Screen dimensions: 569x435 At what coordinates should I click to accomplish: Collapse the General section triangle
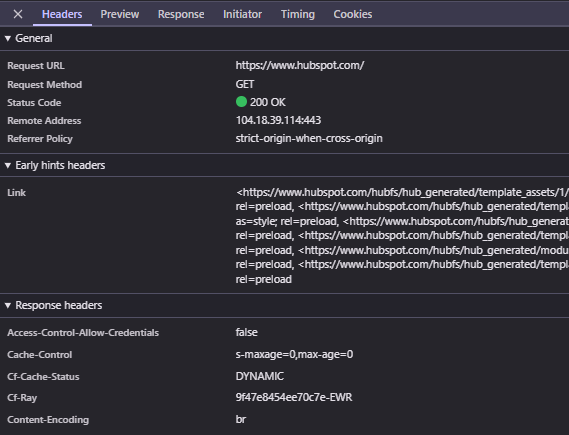tap(8, 38)
